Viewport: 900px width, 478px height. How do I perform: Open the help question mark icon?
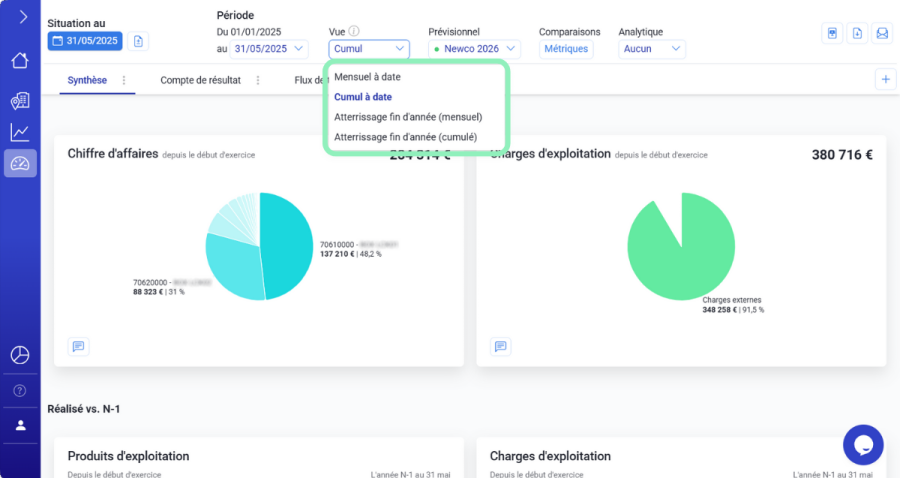click(20, 391)
